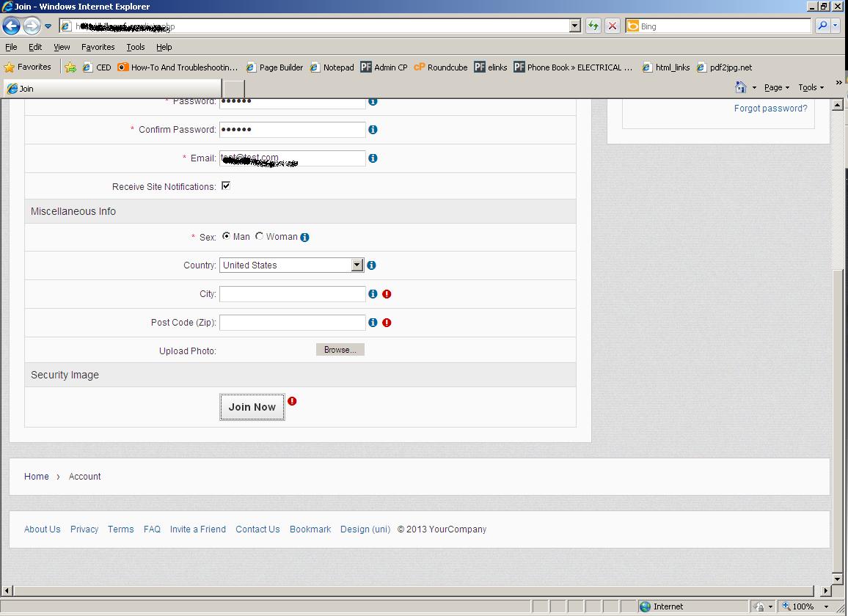The width and height of the screenshot is (848, 616).
Task: Click the Refresh page icon
Action: click(593, 26)
